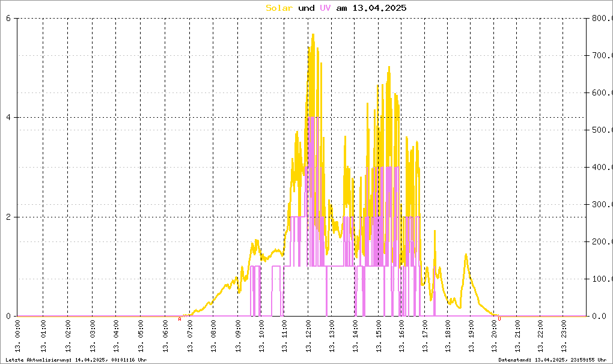Click the time label "13. 05:00"
This screenshot has height=364, width=613.
point(141,336)
